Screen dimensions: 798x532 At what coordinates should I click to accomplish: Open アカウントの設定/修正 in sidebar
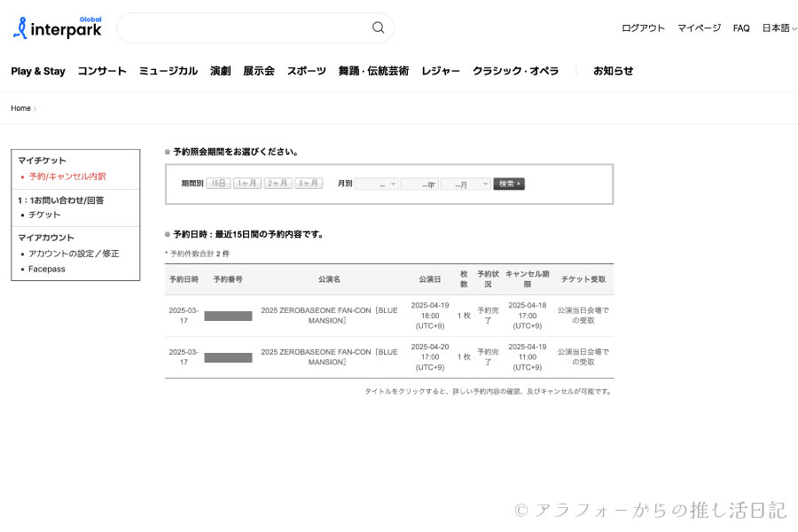74,254
